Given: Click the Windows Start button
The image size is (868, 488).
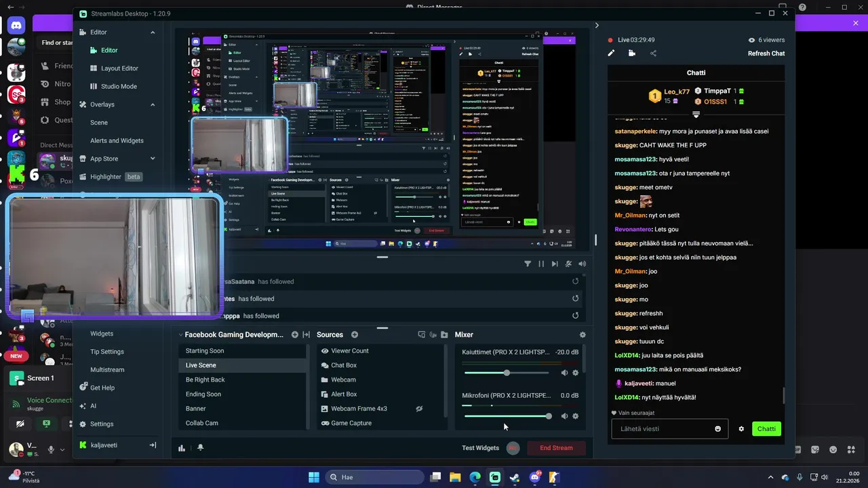Looking at the screenshot, I should 313,477.
